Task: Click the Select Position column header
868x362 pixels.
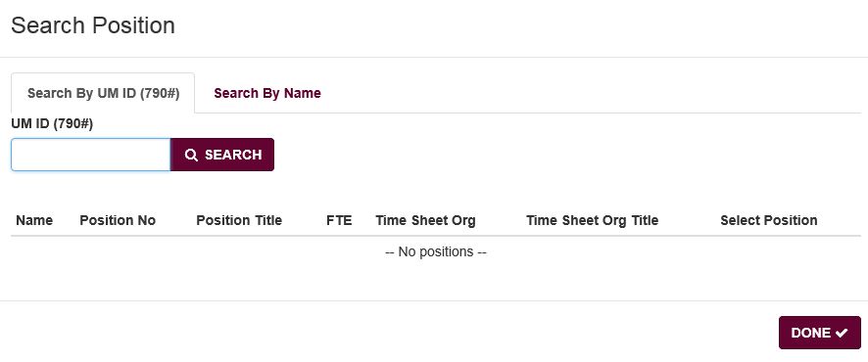Action: [x=769, y=220]
